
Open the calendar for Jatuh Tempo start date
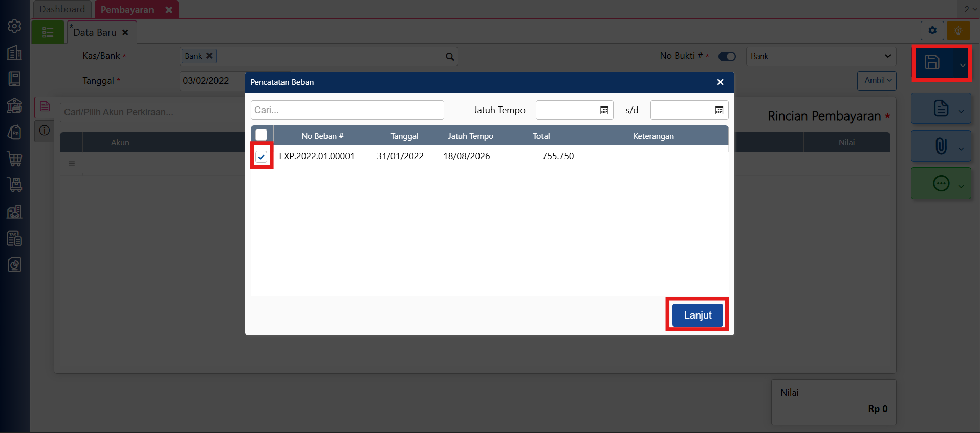pyautogui.click(x=604, y=110)
